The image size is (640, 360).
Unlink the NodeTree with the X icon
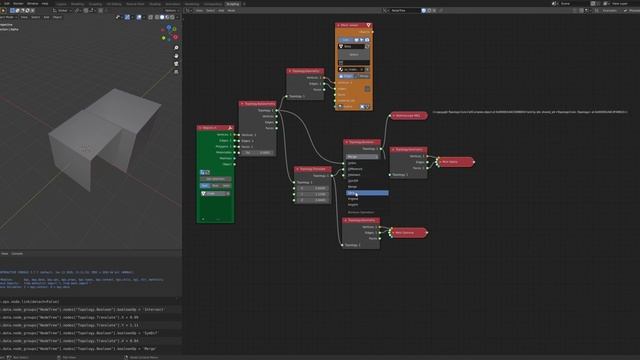[x=434, y=11]
